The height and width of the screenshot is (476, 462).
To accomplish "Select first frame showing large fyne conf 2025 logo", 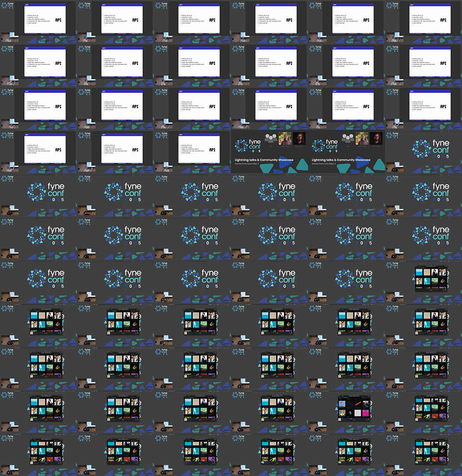I will point(423,151).
